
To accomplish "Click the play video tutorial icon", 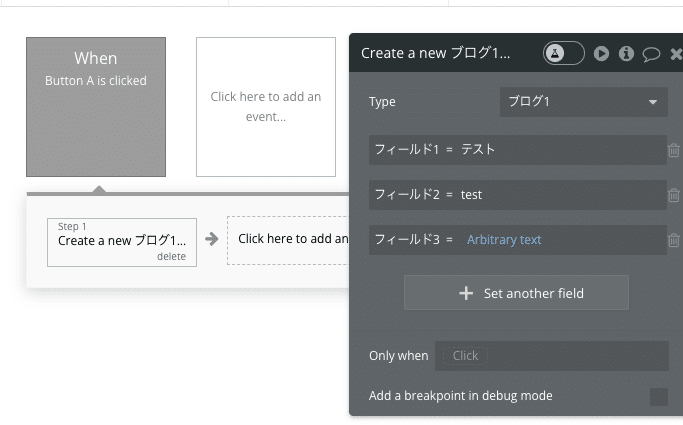I will point(602,53).
